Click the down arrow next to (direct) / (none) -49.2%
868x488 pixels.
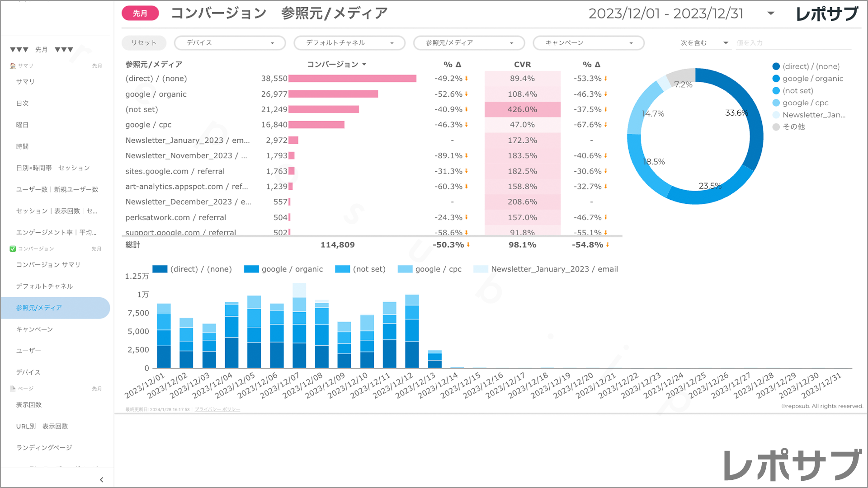tap(467, 79)
